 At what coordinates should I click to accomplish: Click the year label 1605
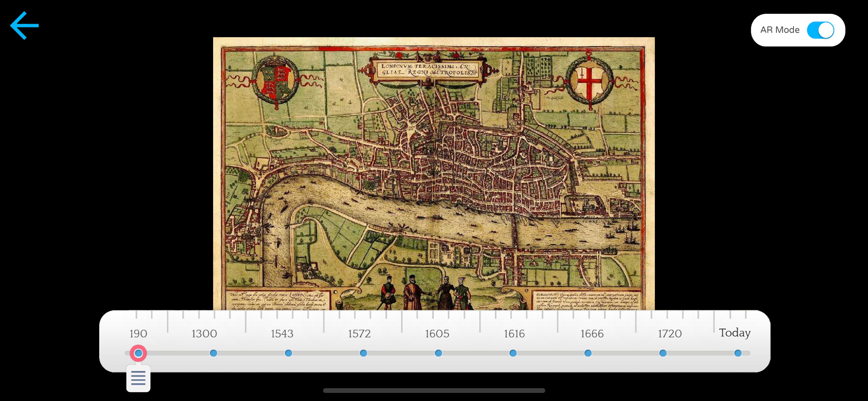[437, 334]
